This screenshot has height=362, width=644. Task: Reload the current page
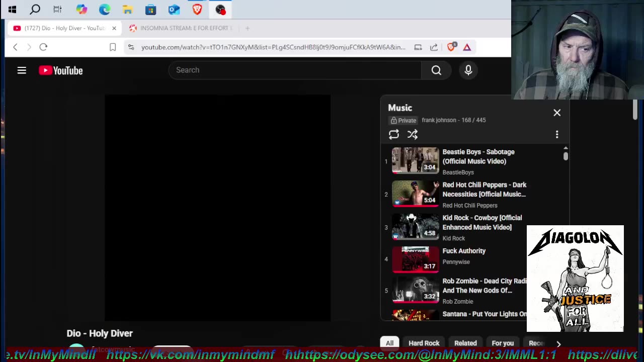(43, 47)
